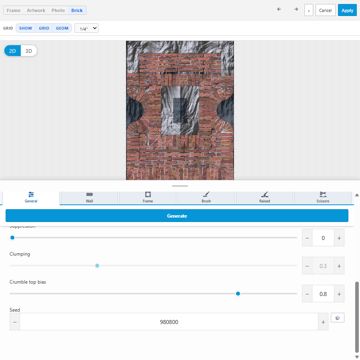Click the Apply button

pyautogui.click(x=347, y=10)
